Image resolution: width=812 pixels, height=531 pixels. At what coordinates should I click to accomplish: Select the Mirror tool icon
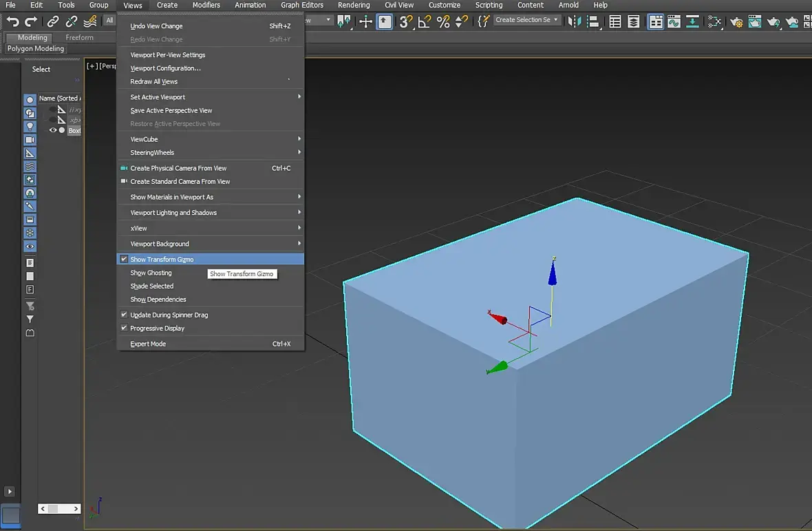tap(575, 21)
